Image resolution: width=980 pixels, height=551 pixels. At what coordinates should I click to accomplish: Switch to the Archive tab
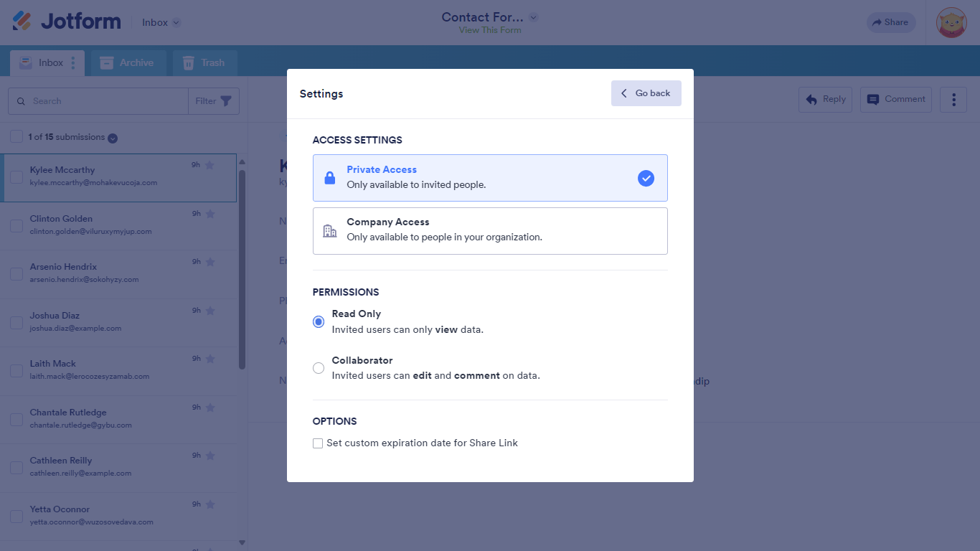coord(128,62)
